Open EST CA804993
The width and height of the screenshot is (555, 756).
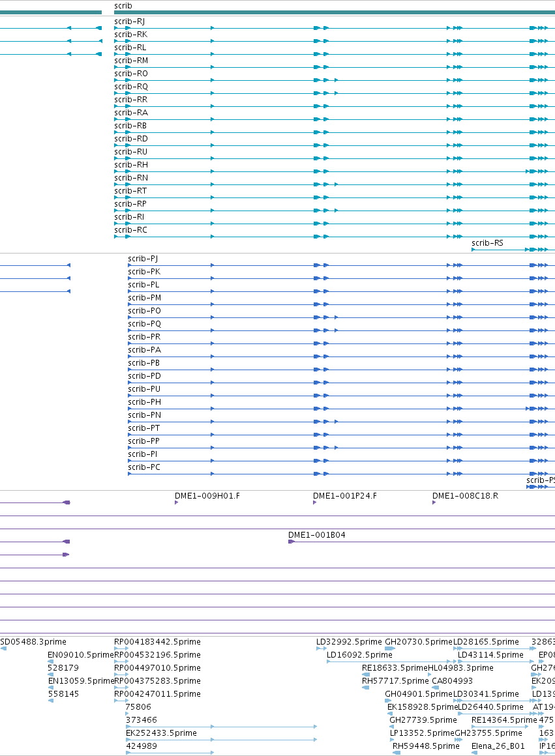tap(452, 681)
